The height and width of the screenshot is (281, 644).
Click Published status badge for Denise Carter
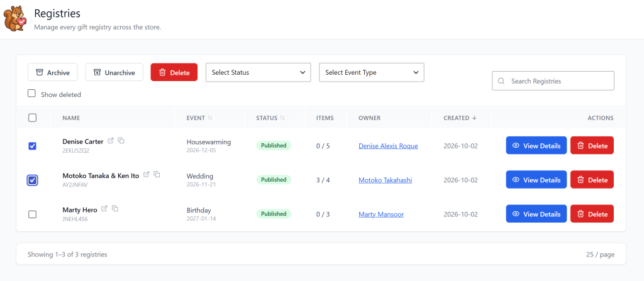tap(274, 145)
